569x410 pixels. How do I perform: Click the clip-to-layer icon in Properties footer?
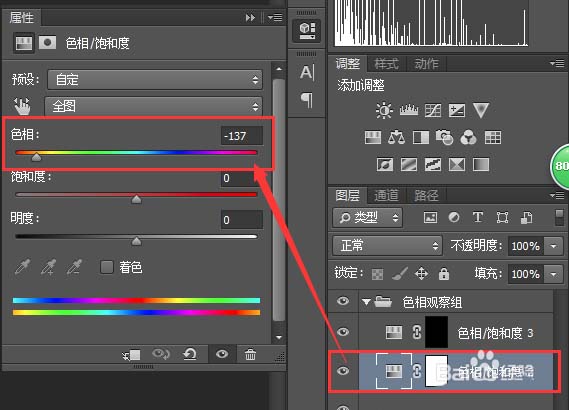click(131, 354)
